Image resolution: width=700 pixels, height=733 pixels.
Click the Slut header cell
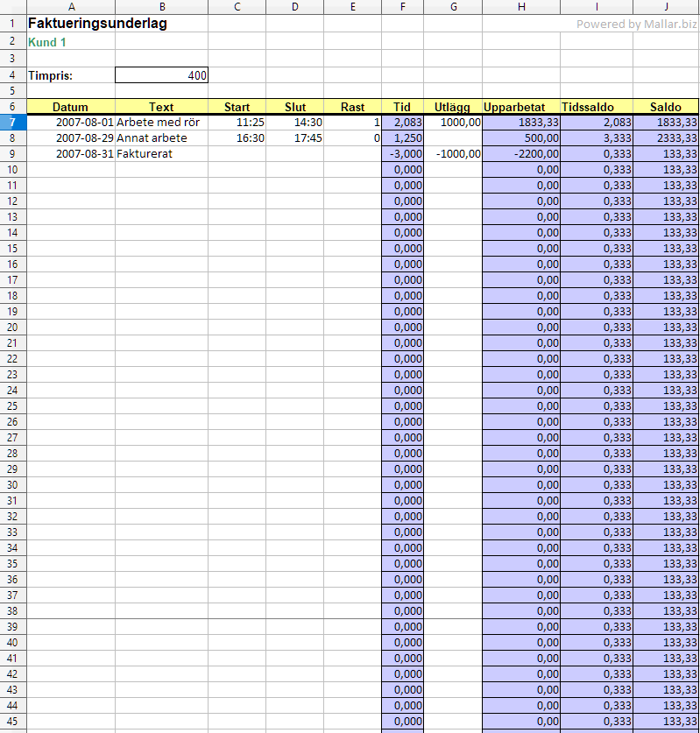point(295,107)
